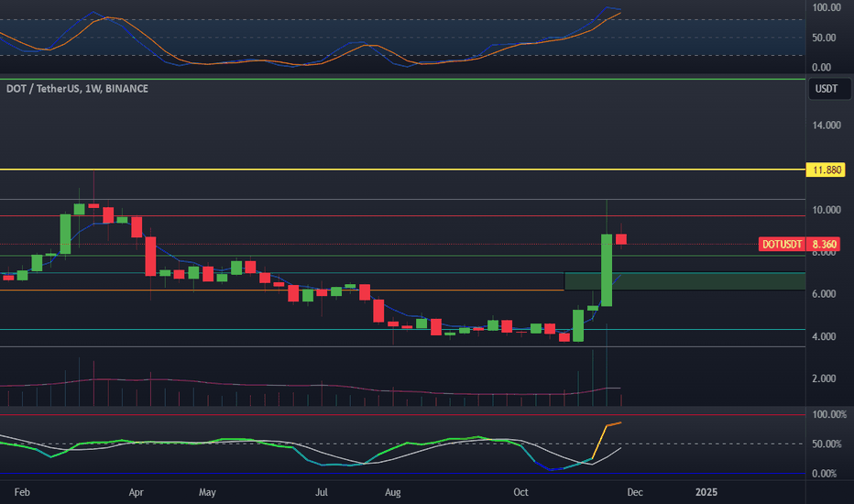Select the yellow 11.880 price label
The height and width of the screenshot is (504, 854).
click(x=826, y=170)
